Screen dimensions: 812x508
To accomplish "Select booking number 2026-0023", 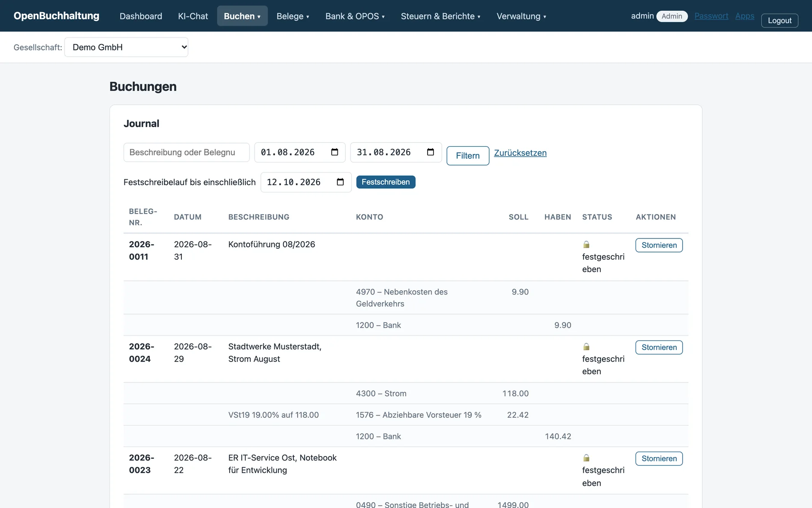I will 142,464.
